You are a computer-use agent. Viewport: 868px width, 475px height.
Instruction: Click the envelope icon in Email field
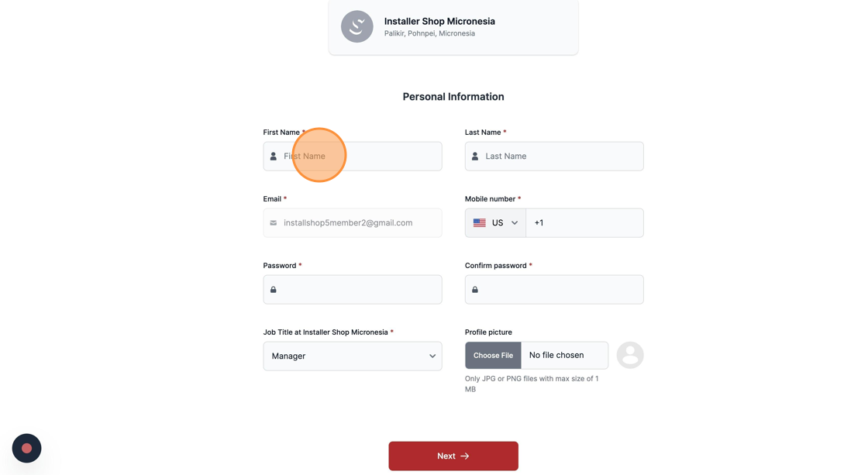point(274,223)
